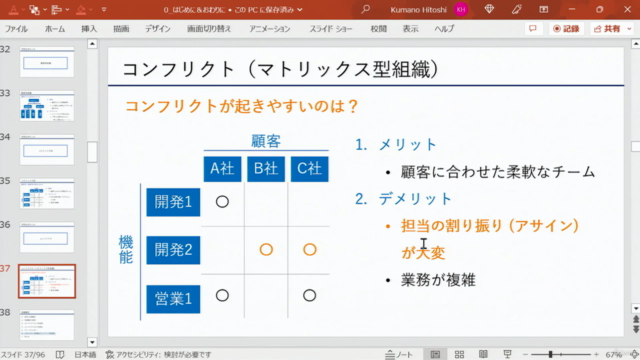
Task: Click thumbnail pane scroll up arrow
Action: click(x=92, y=44)
